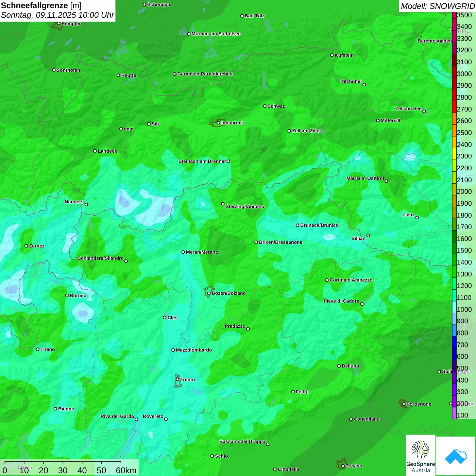
Task: Click the 'Rovereto' label
Action: tap(153, 416)
